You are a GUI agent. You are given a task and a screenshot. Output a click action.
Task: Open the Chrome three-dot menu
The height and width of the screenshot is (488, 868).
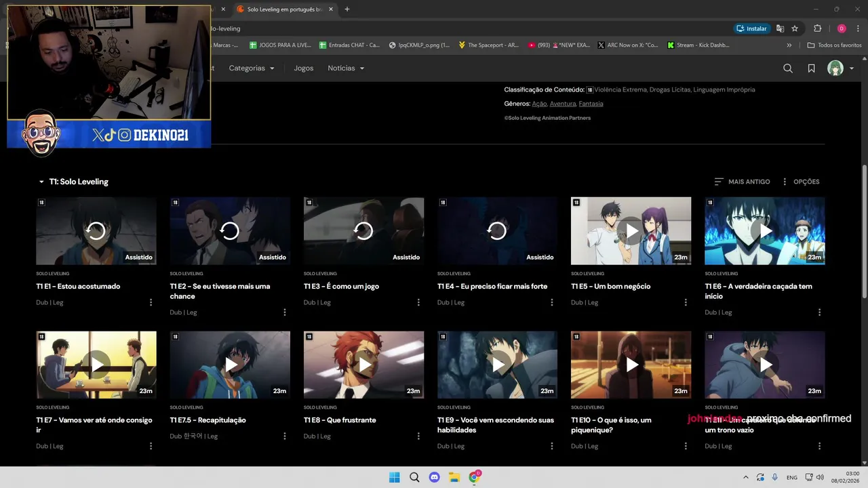pyautogui.click(x=858, y=28)
